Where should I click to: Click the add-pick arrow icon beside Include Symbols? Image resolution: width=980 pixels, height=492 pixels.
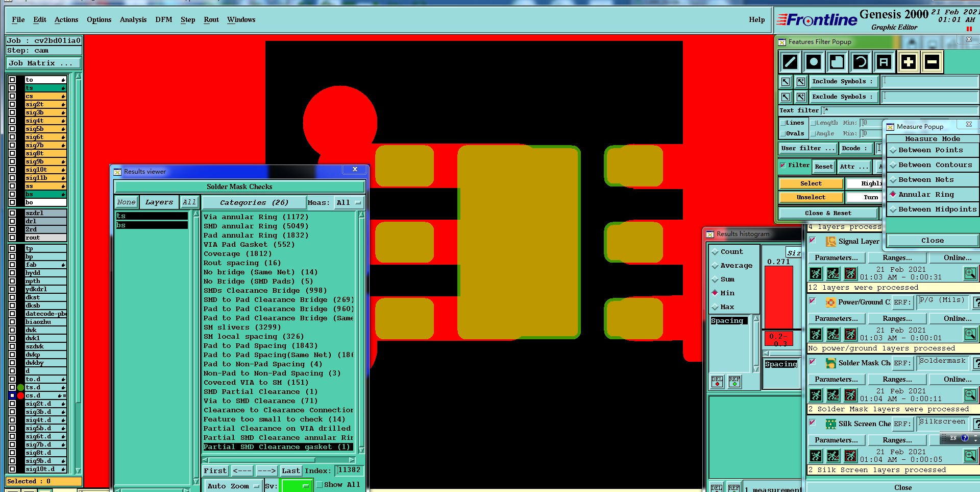pyautogui.click(x=801, y=81)
